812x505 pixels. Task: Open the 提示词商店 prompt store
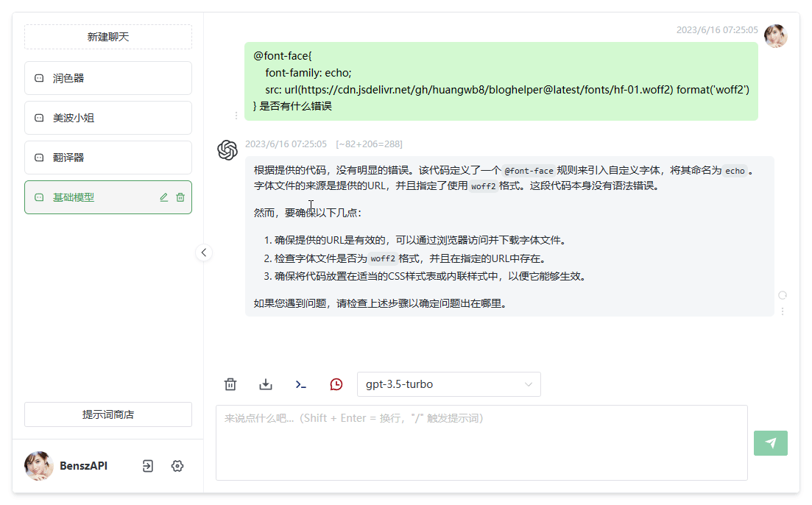(108, 414)
